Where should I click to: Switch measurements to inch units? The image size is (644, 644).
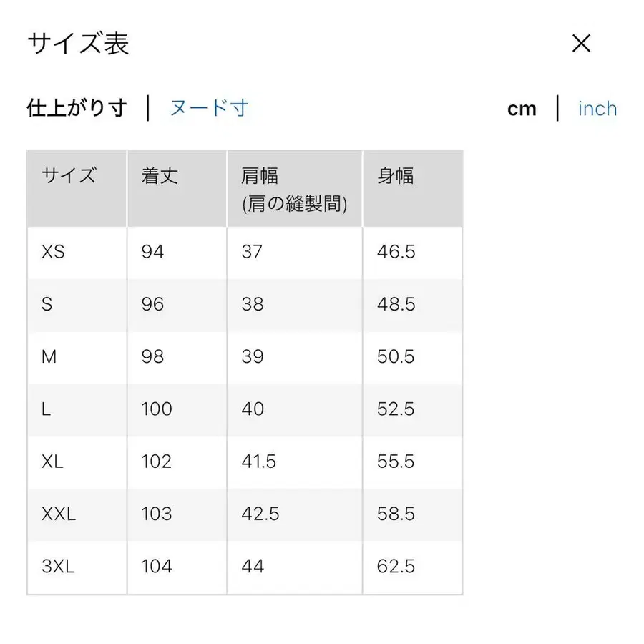597,108
